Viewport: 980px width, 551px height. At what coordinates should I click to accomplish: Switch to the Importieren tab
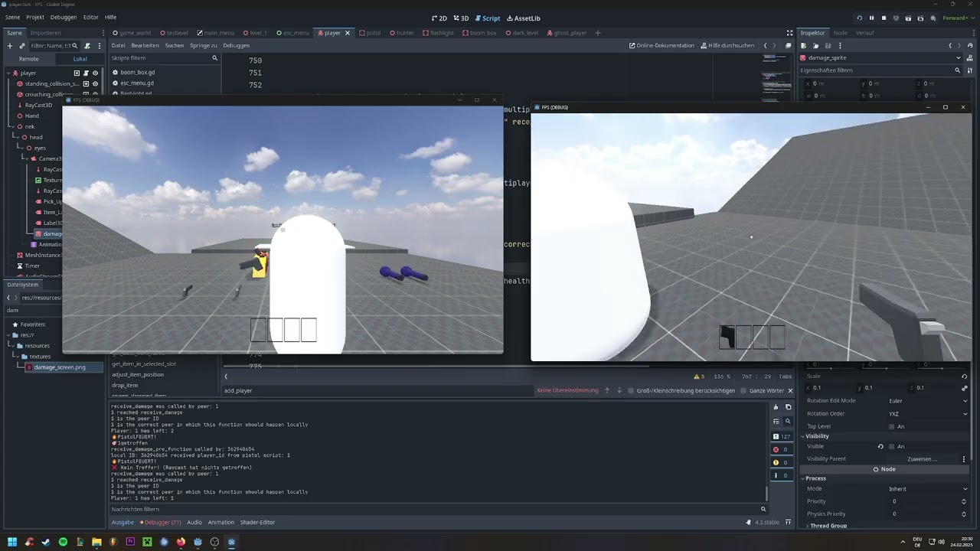(x=46, y=33)
